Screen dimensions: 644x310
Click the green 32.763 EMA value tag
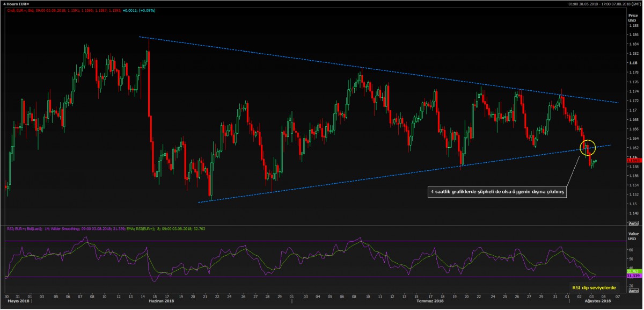pos(633,271)
